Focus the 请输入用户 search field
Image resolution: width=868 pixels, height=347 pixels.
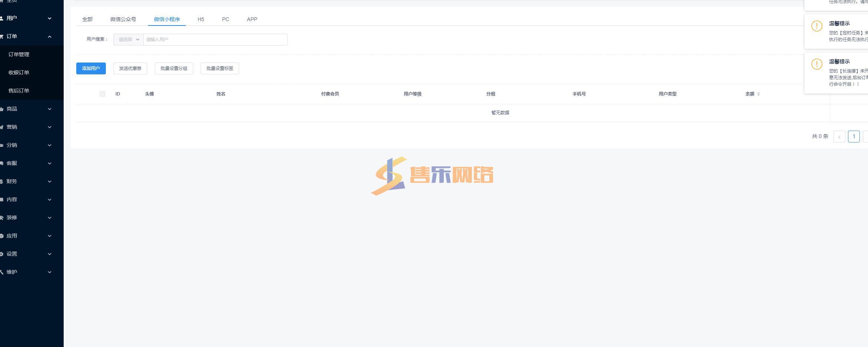(x=215, y=40)
